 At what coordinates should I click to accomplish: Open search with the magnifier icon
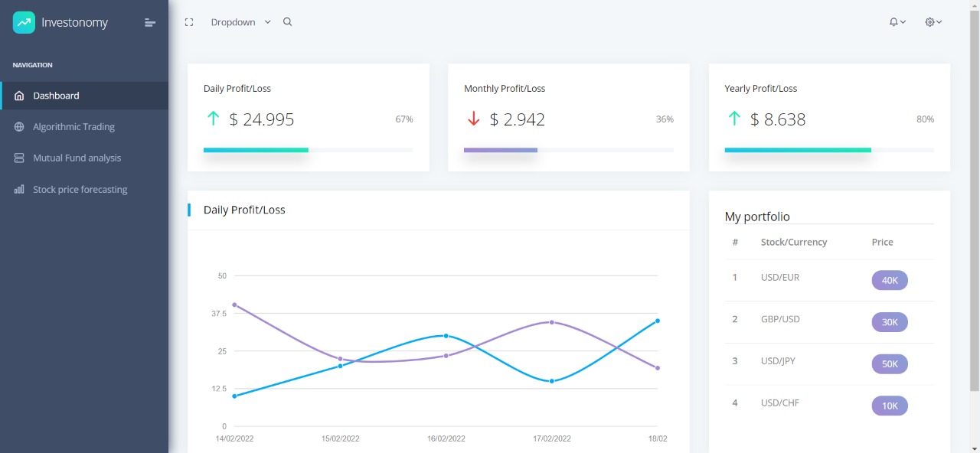tap(288, 22)
